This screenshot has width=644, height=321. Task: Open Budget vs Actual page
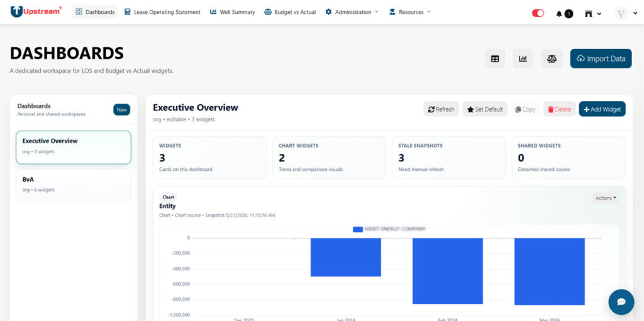(290, 12)
